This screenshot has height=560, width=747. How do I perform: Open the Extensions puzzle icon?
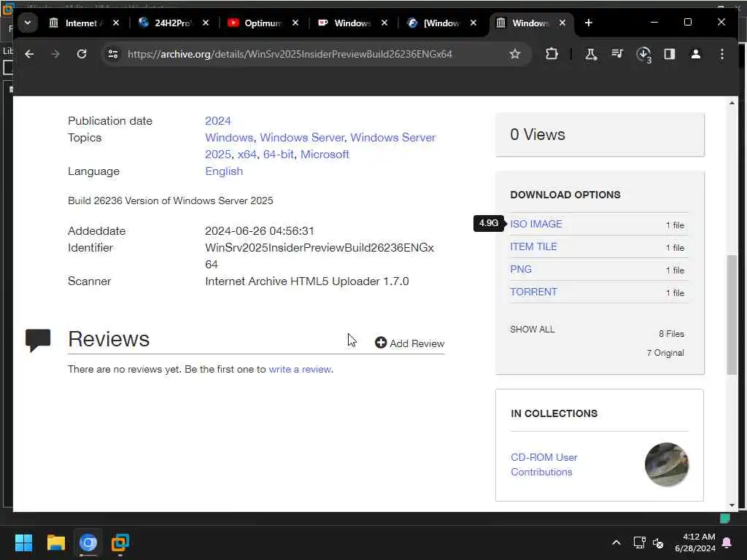coord(551,54)
